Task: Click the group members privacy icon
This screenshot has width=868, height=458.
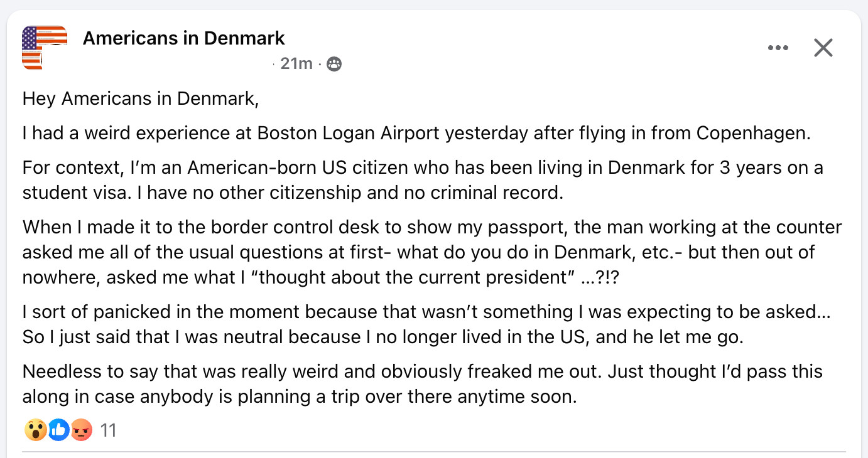Action: 335,64
